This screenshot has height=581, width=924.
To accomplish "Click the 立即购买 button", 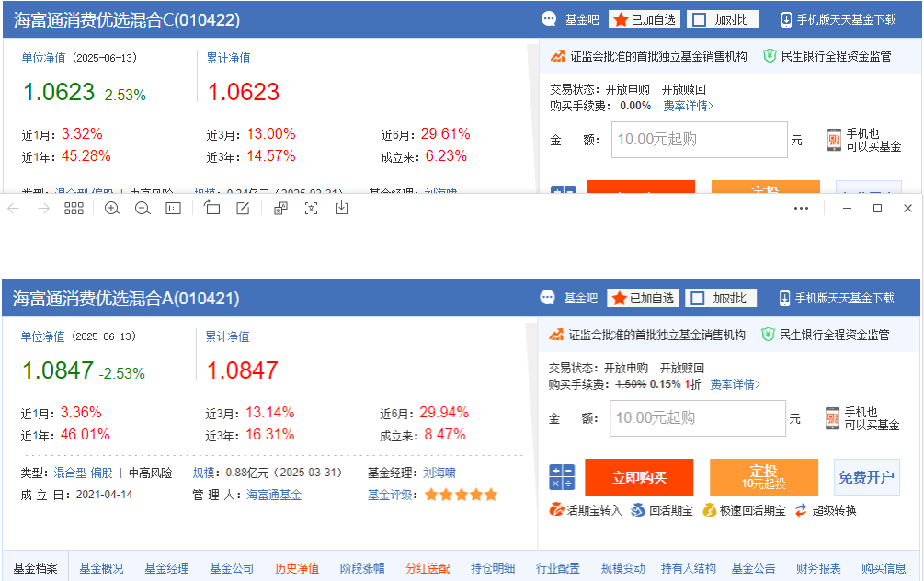I will coord(639,477).
